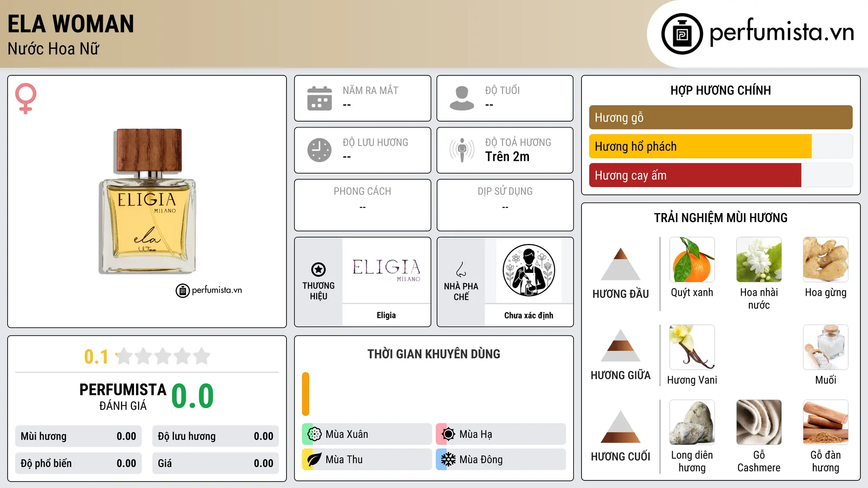This screenshot has width=868, height=488.
Task: Click the Ela Woman perfume bottle image
Action: [148, 201]
